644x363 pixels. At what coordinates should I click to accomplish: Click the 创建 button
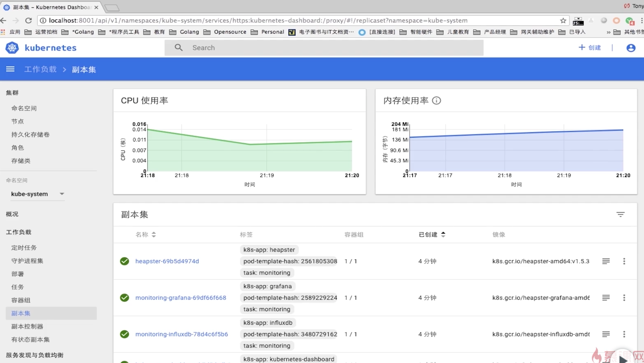coord(590,48)
